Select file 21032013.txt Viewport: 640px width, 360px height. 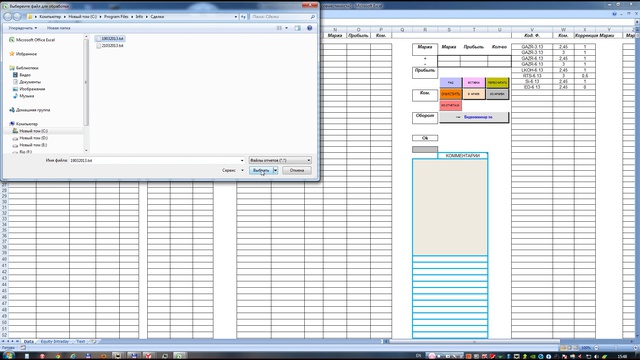109,46
